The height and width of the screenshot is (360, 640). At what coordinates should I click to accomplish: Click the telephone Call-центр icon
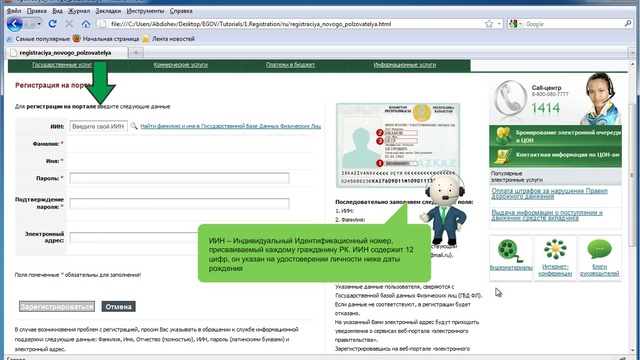tap(510, 98)
